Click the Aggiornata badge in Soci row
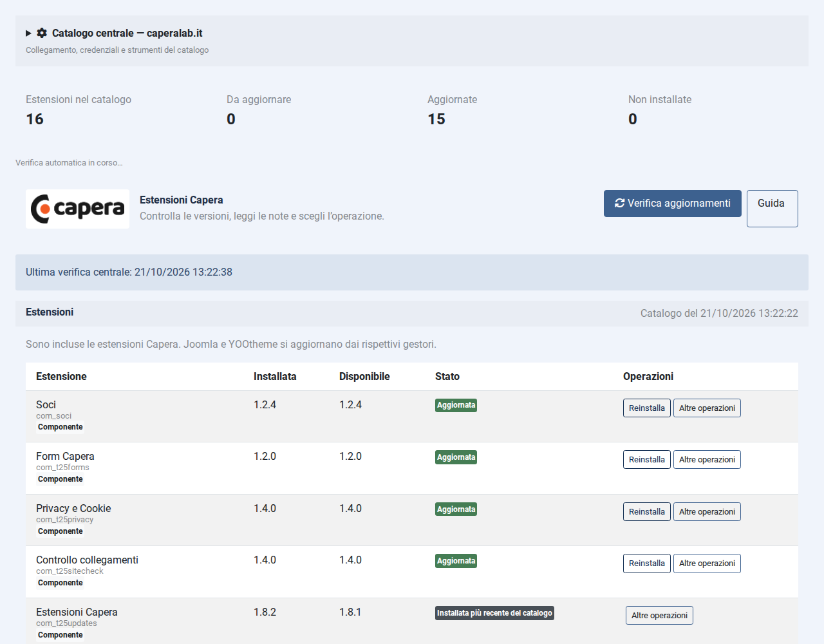This screenshot has width=824, height=644. coord(456,405)
